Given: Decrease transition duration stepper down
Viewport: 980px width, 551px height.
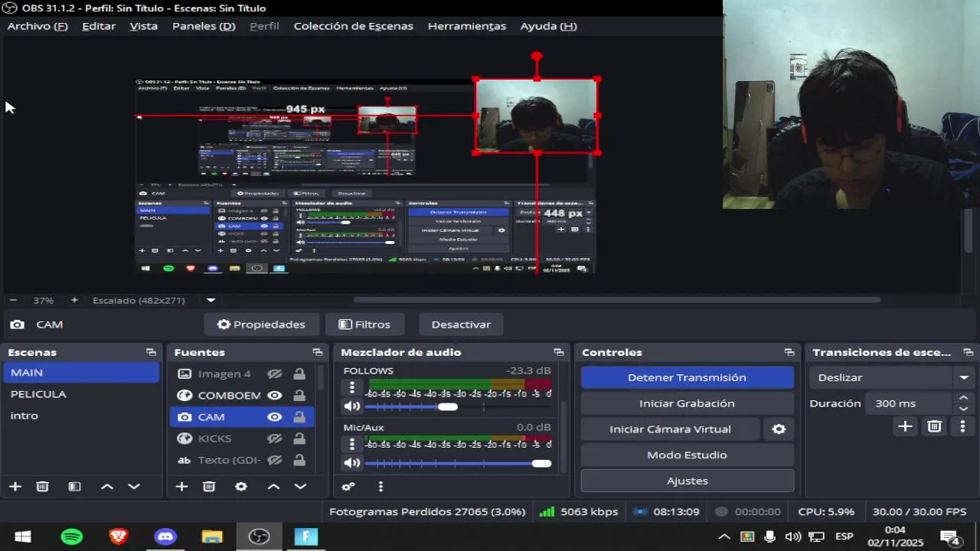Looking at the screenshot, I should 963,409.
